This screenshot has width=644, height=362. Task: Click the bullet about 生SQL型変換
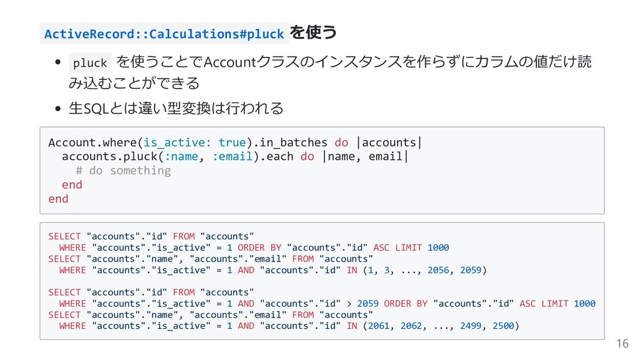pos(176,108)
